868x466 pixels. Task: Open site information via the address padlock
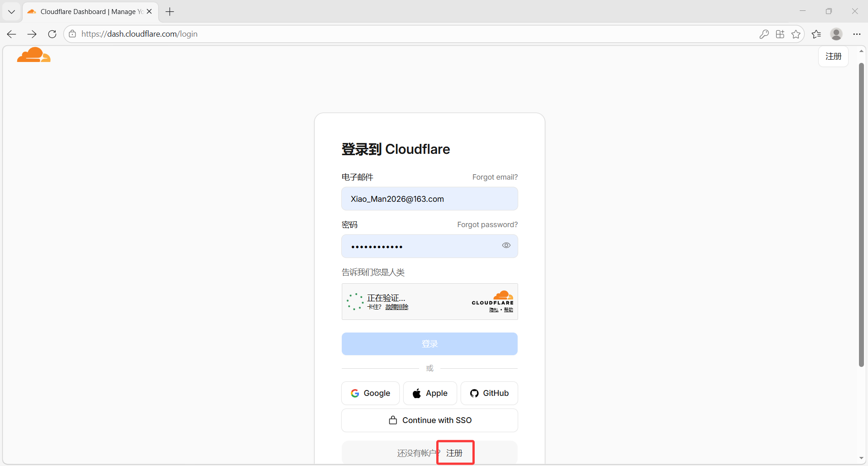(72, 34)
